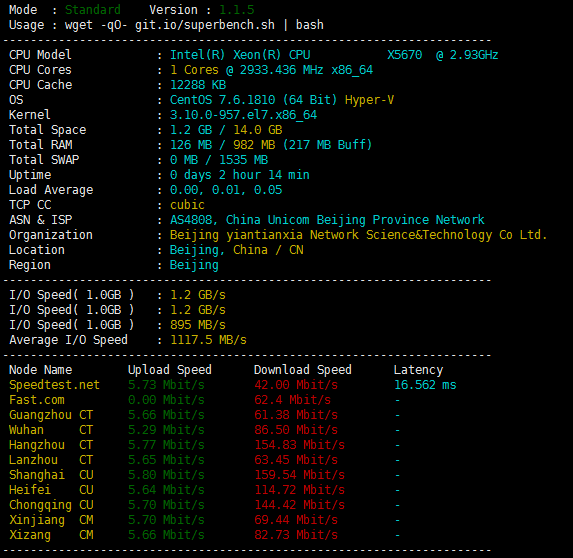Click version number '1.1.5'
This screenshot has height=558, width=573.
[x=237, y=10]
